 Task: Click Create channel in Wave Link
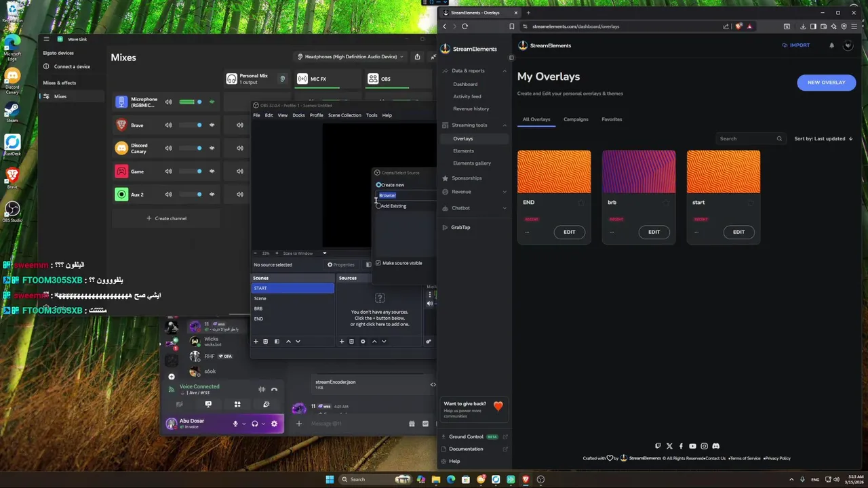pyautogui.click(x=166, y=218)
